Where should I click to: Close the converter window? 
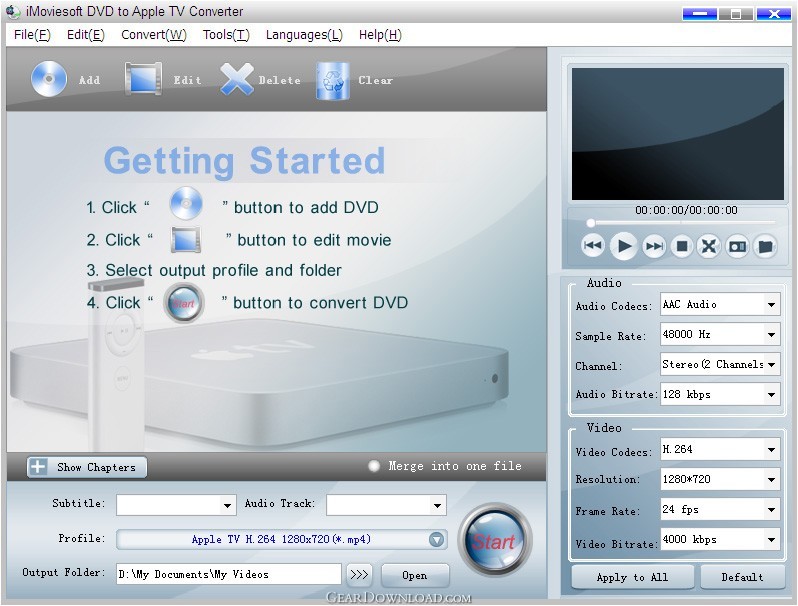[774, 14]
